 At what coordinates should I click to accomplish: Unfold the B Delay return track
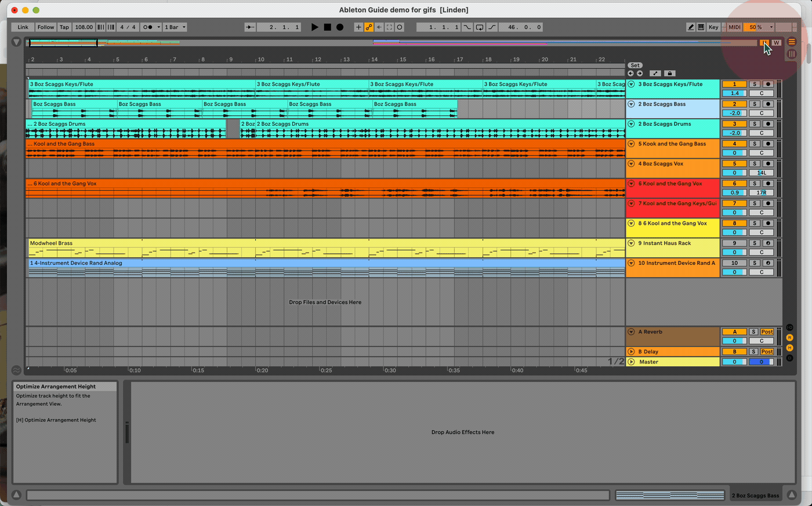tap(631, 352)
